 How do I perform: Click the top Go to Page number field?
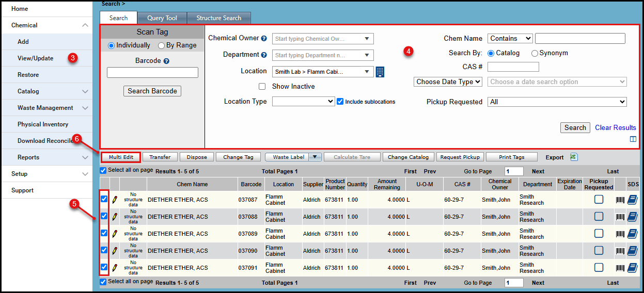(514, 171)
